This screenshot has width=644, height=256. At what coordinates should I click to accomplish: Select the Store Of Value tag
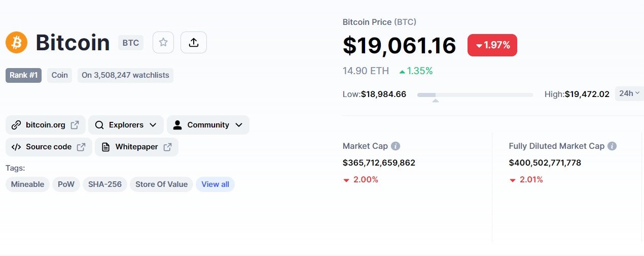coord(161,184)
